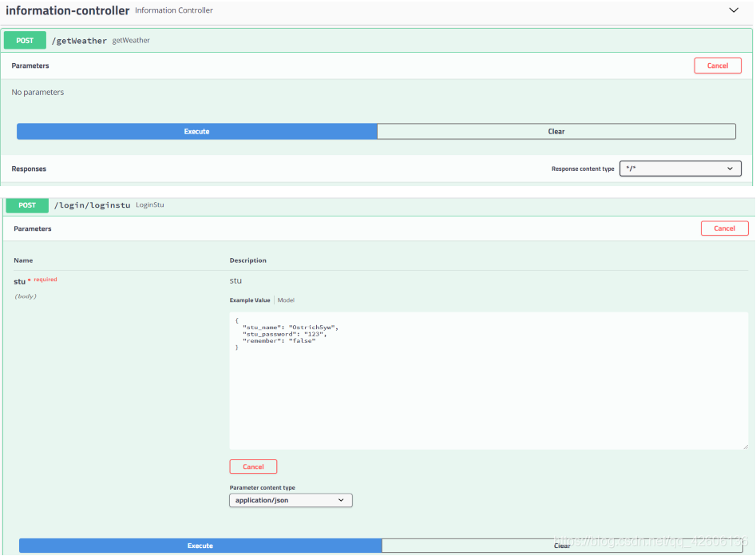Click the textarea resize handle corner

(745, 447)
